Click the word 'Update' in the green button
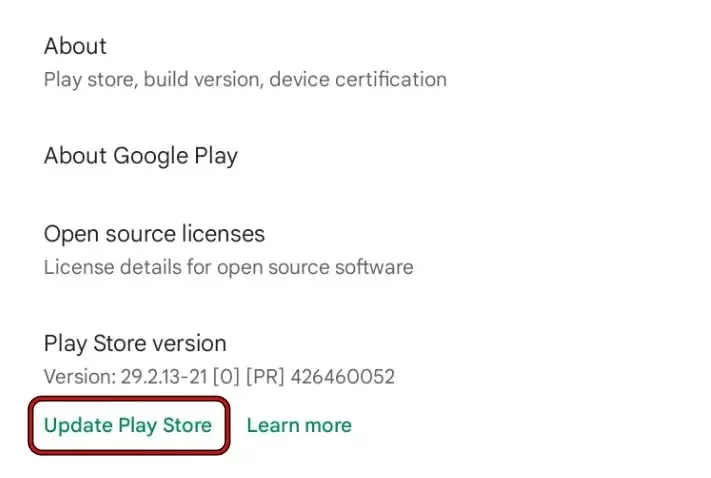The height and width of the screenshot is (478, 711). tap(78, 425)
